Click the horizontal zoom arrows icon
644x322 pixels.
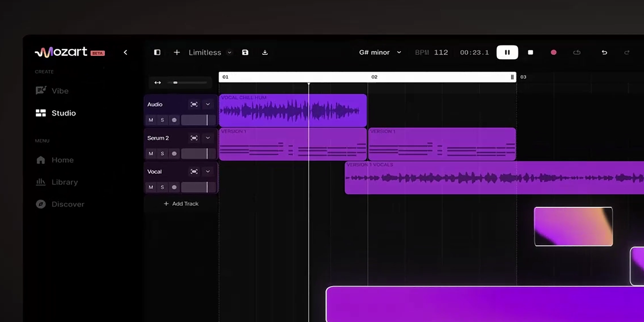(x=158, y=83)
